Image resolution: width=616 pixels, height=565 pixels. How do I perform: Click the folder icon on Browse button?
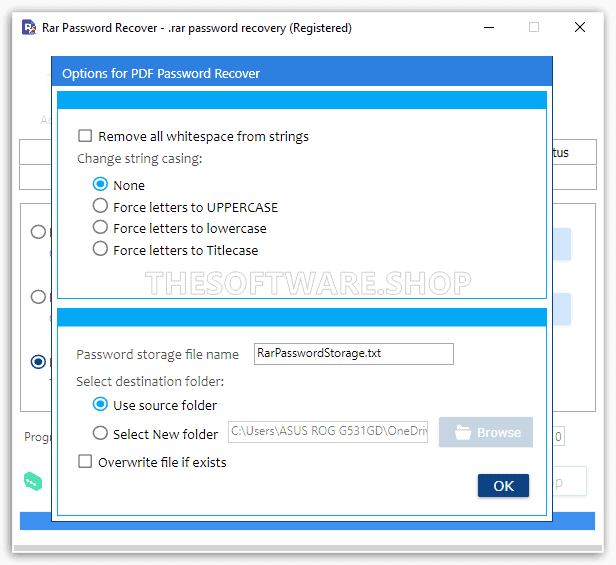point(462,433)
